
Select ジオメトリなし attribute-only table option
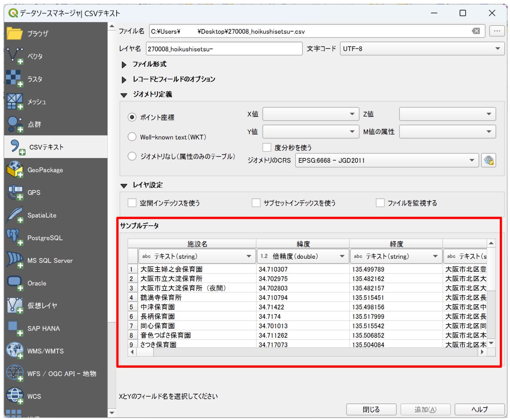tap(132, 156)
